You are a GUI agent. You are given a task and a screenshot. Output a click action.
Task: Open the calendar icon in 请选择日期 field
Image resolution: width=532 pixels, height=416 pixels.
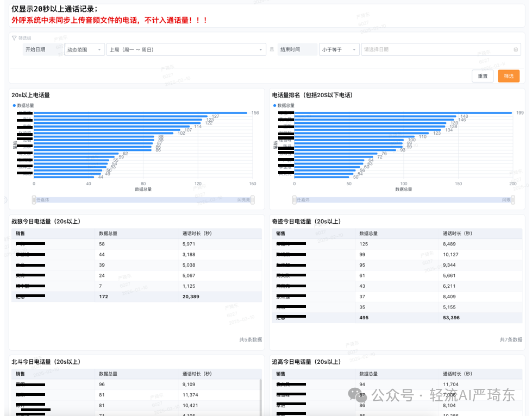point(516,49)
